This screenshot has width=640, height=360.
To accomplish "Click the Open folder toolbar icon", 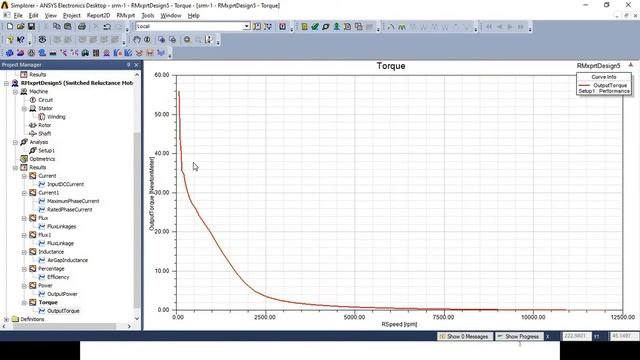I will (20, 27).
